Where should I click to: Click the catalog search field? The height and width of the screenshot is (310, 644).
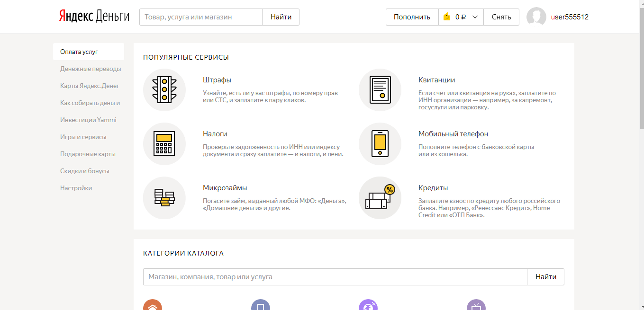click(335, 277)
